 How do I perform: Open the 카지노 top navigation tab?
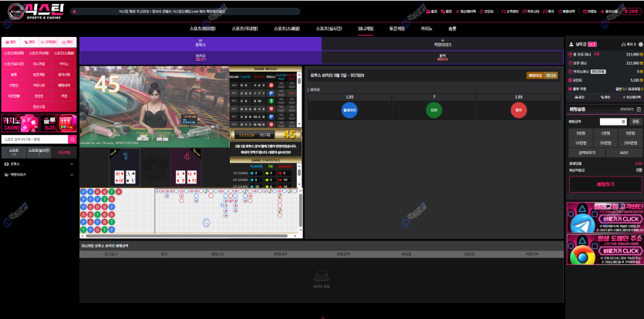426,28
